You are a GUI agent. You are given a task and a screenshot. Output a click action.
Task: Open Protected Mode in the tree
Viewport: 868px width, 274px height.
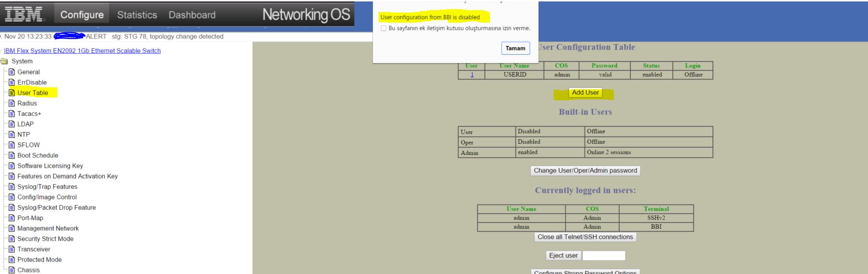[40, 260]
